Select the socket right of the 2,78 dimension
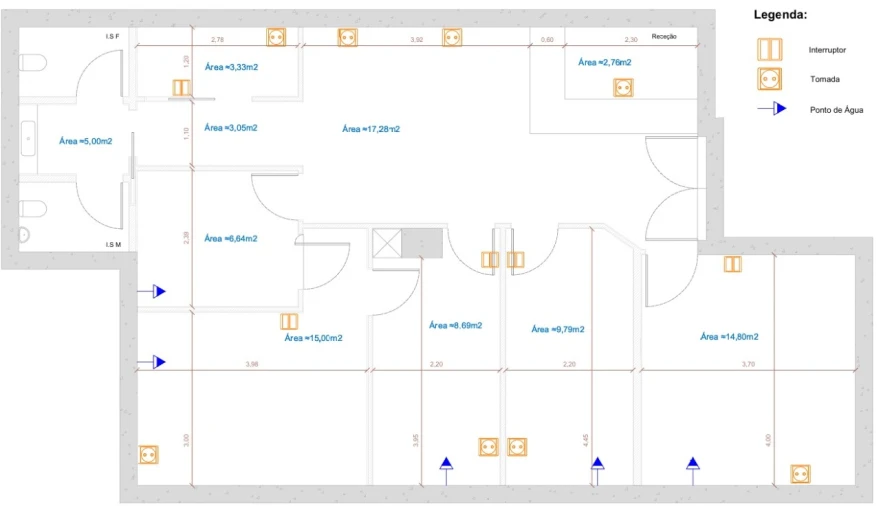Screen dimensions: 881x506 click(x=276, y=38)
